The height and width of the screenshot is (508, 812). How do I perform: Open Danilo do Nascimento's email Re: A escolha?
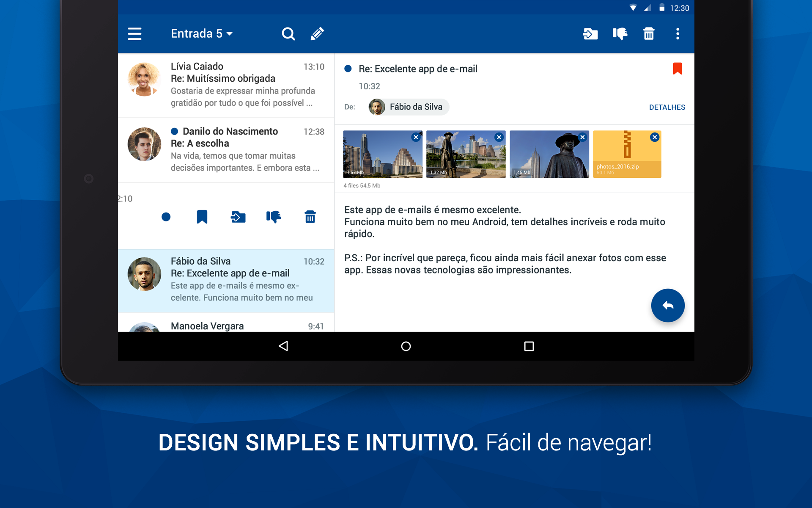[226, 150]
